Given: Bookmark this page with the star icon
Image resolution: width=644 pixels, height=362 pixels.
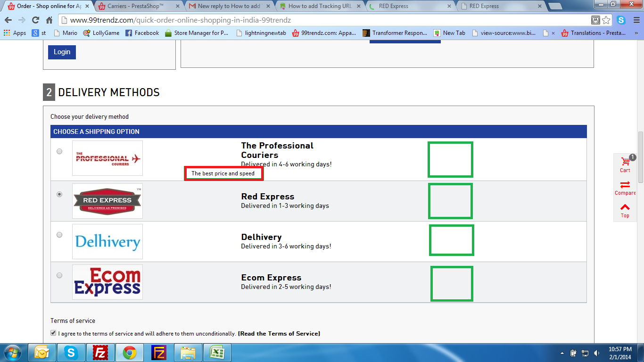Looking at the screenshot, I should 606,20.
